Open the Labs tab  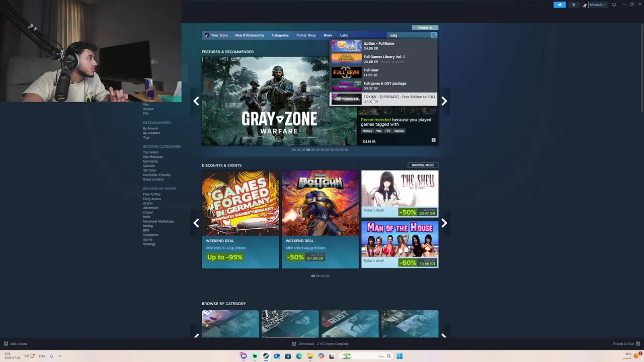tap(344, 35)
